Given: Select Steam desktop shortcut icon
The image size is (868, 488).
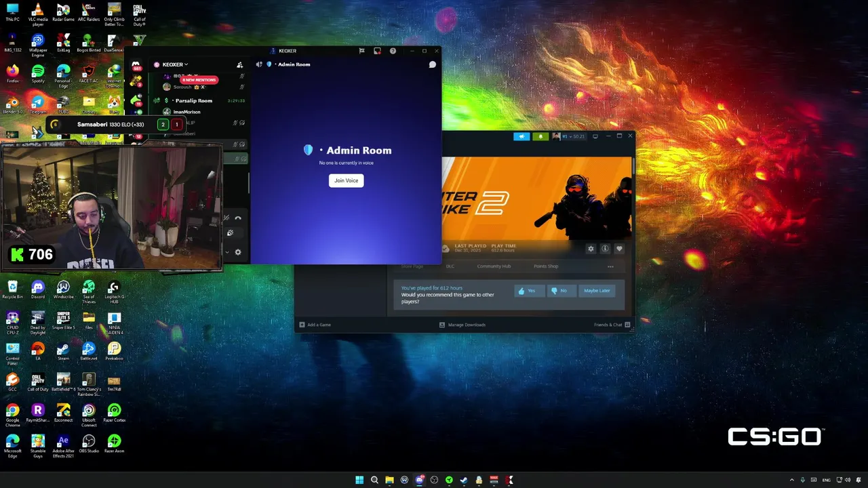Looking at the screenshot, I should point(63,352).
